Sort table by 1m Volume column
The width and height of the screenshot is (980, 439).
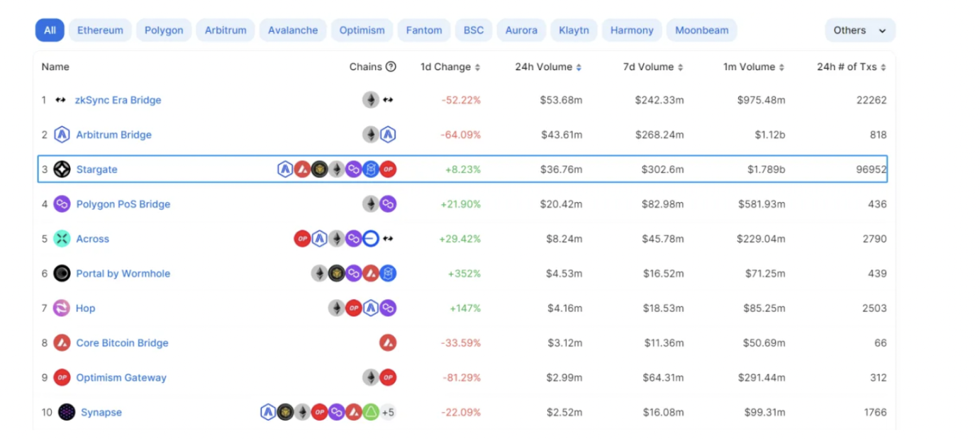coord(753,67)
